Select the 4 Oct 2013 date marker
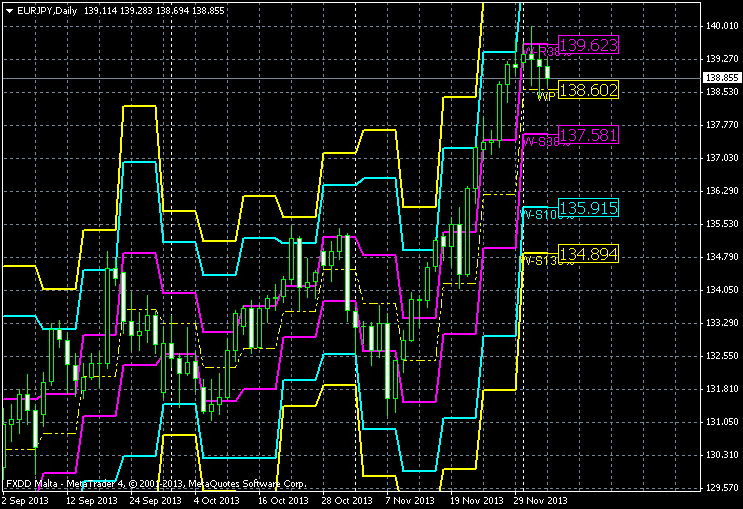 point(215,500)
